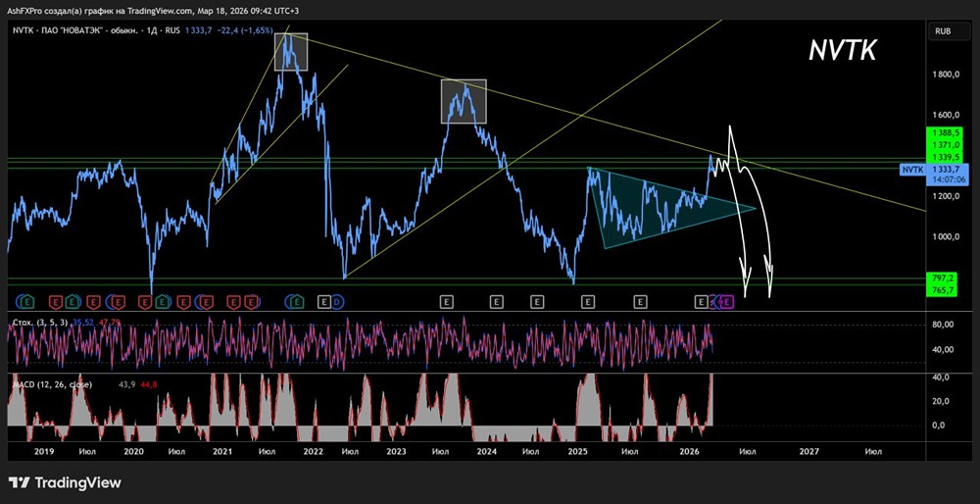Screen dimensions: 980x504
Task: Click the first green E earnings marker in 2019
Action: click(x=27, y=302)
